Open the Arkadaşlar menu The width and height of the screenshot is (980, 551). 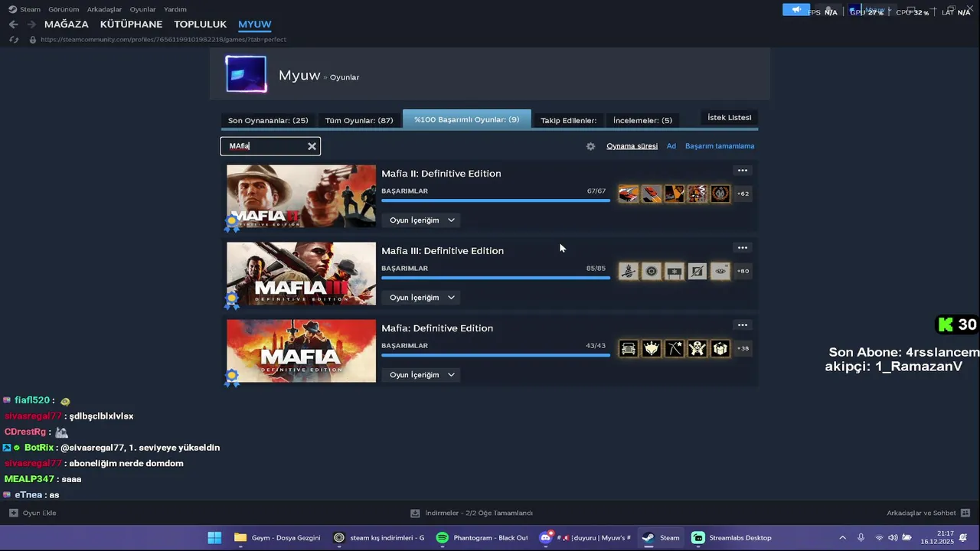104,9
